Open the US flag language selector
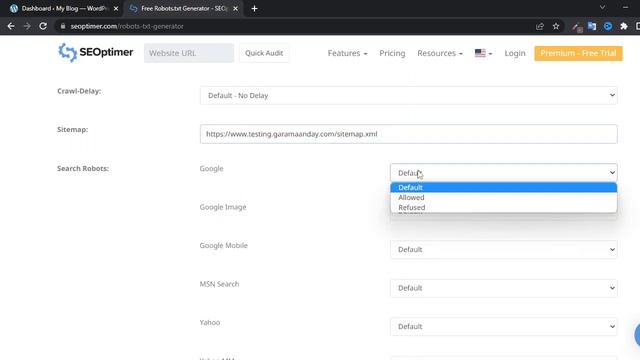Screen dimensions: 640x360 483,53
